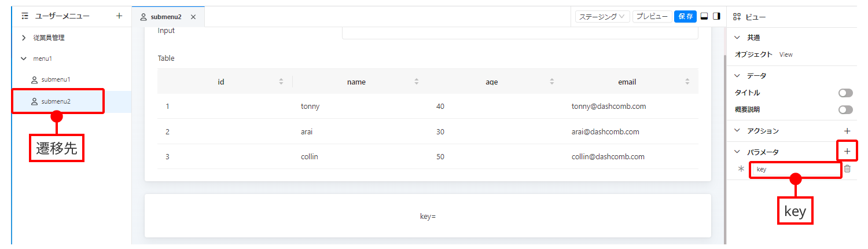The image size is (868, 249).
Task: Toggle the right side panel layout icon
Action: (716, 16)
